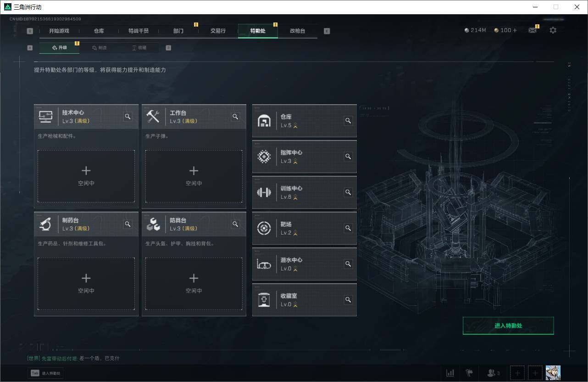This screenshot has height=382, width=588.
Task: Inspect 靶场 via its magnifier icon
Action: click(348, 228)
